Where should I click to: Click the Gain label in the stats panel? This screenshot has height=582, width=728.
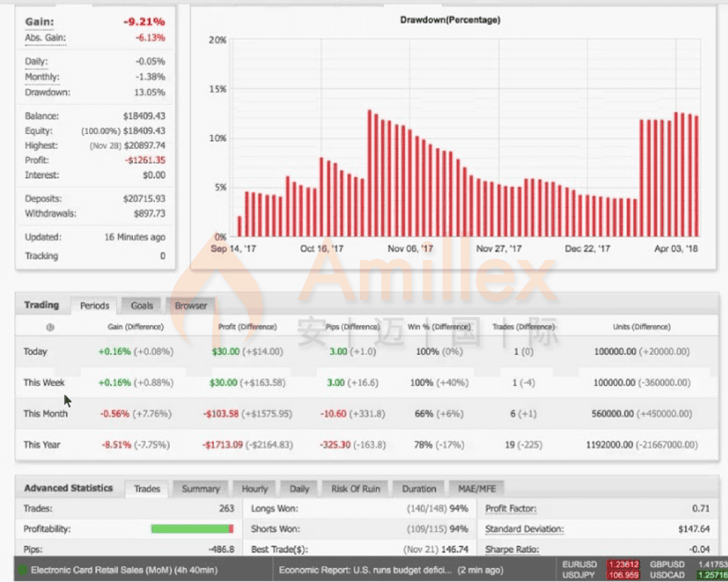point(39,23)
